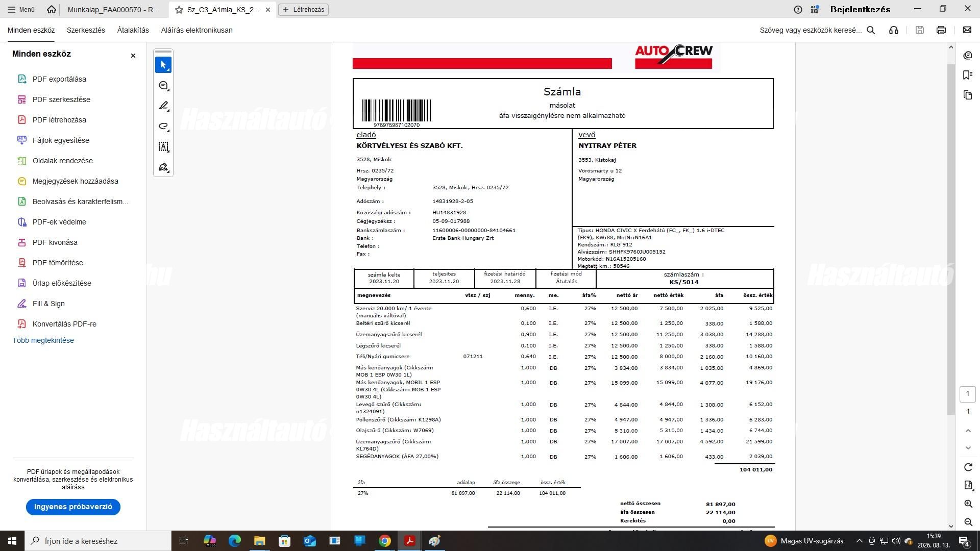This screenshot has height=551, width=980.
Task: Click the Megjegyzések hozzáadása icon
Action: [22, 181]
